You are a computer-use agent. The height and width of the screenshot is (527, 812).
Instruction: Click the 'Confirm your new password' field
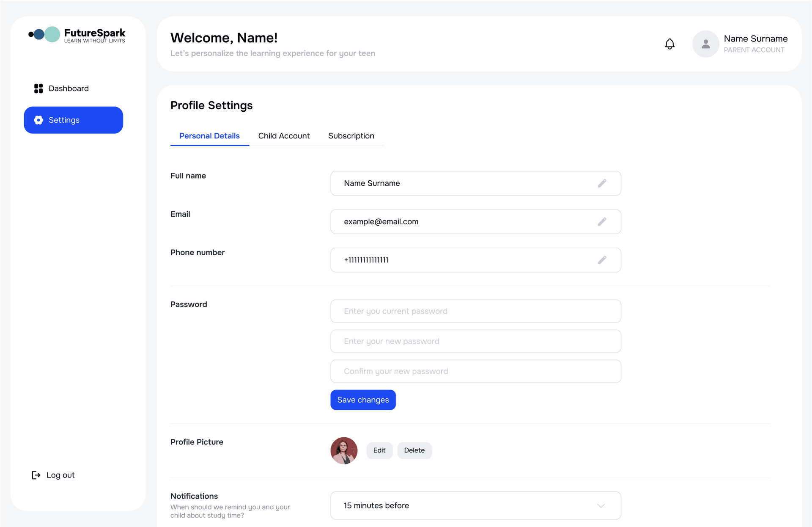coord(475,371)
